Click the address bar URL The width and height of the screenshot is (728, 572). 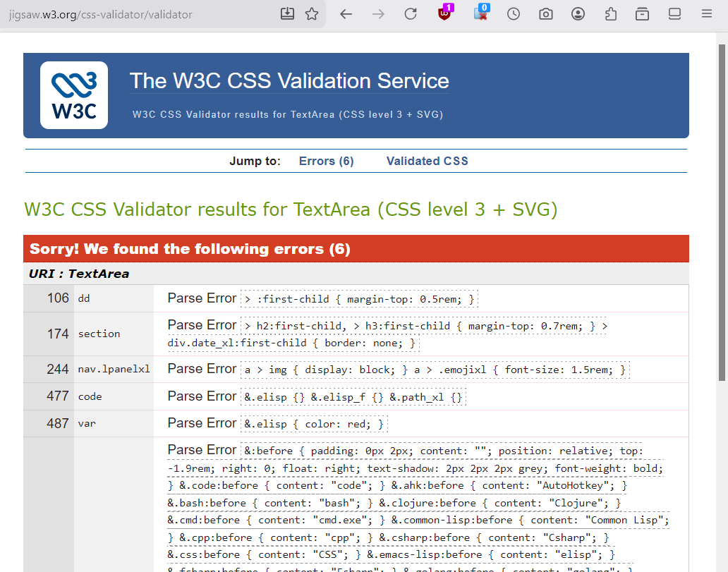point(101,14)
